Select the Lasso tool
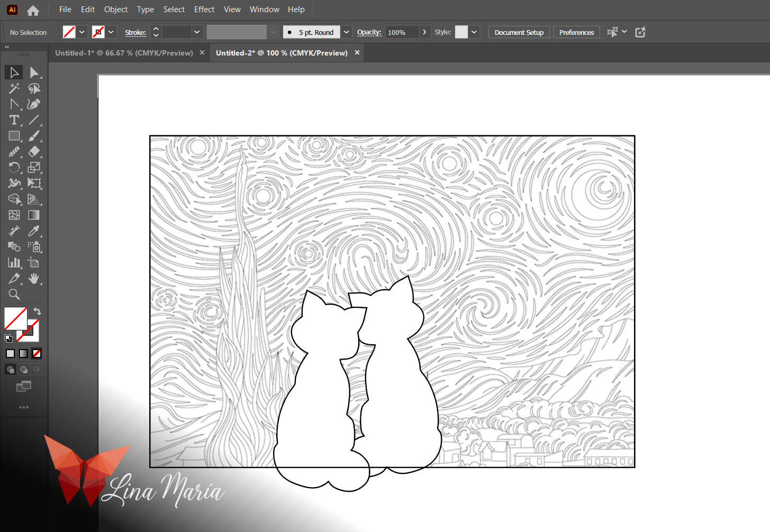This screenshot has height=532, width=770. (34, 88)
